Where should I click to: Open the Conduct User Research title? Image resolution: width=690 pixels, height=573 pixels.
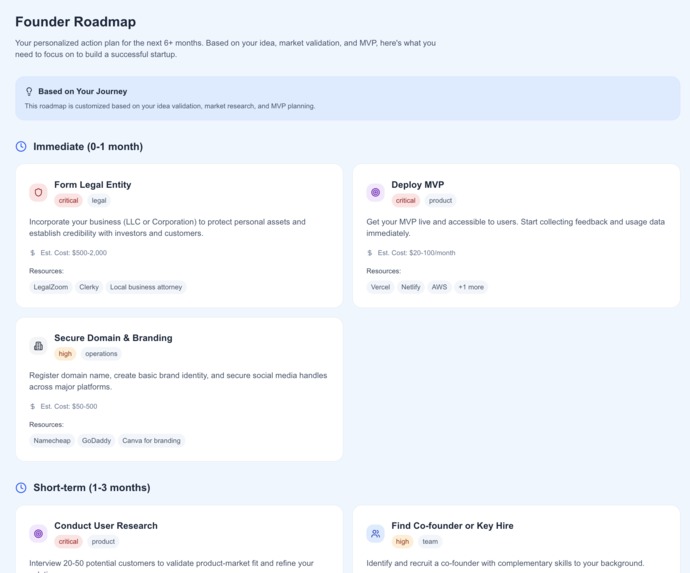tap(106, 525)
